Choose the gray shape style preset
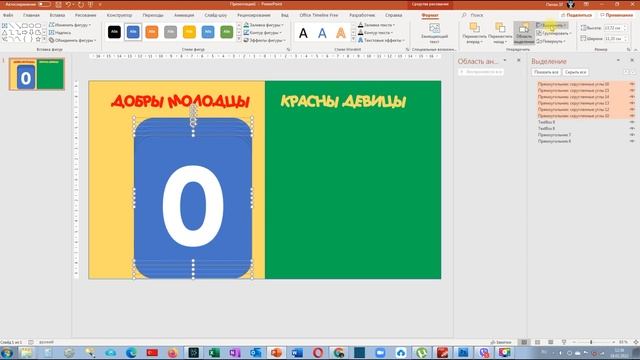Image resolution: width=640 pixels, height=360 pixels. pyautogui.click(x=171, y=32)
